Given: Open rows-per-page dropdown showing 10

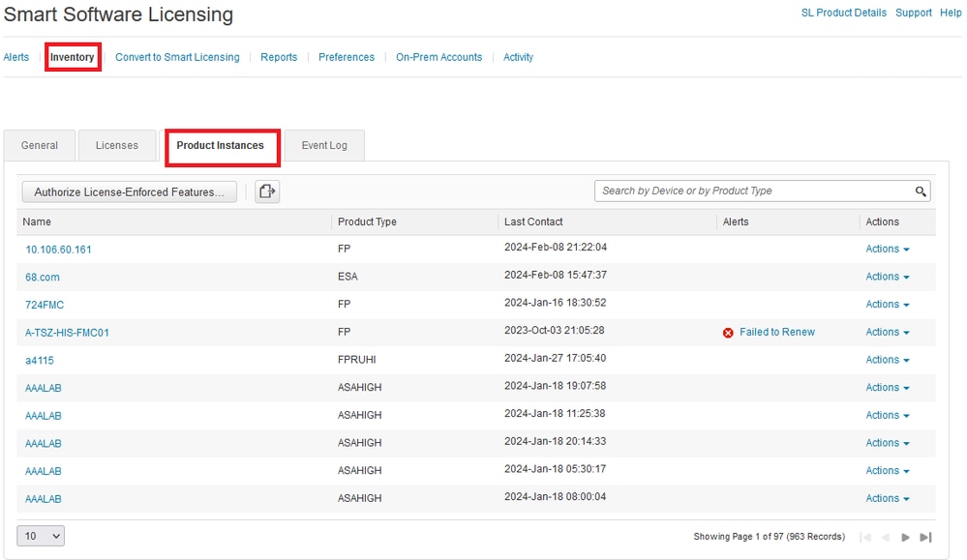Looking at the screenshot, I should tap(41, 536).
